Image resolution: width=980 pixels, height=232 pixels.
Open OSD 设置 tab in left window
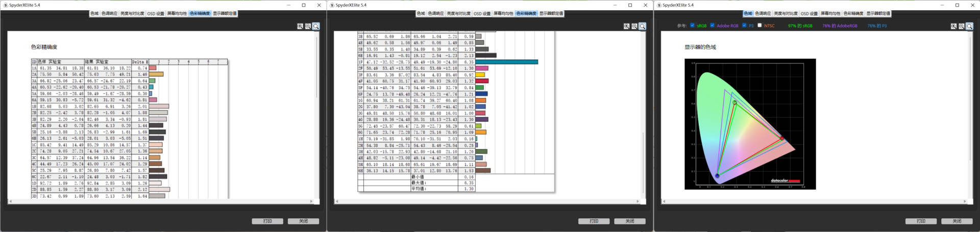point(156,13)
